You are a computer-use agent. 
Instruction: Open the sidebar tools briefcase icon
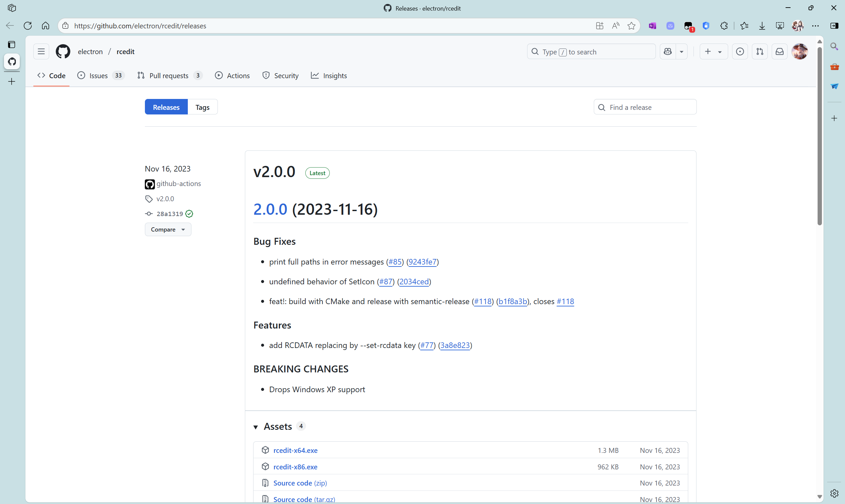point(834,67)
